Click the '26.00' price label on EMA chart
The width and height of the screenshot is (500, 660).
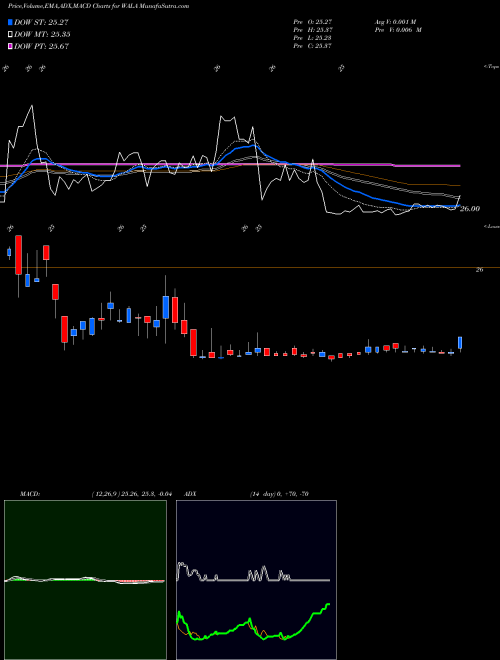[x=470, y=208]
